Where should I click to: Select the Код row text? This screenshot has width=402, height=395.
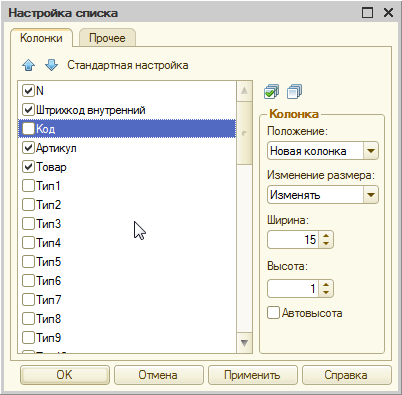(45, 129)
